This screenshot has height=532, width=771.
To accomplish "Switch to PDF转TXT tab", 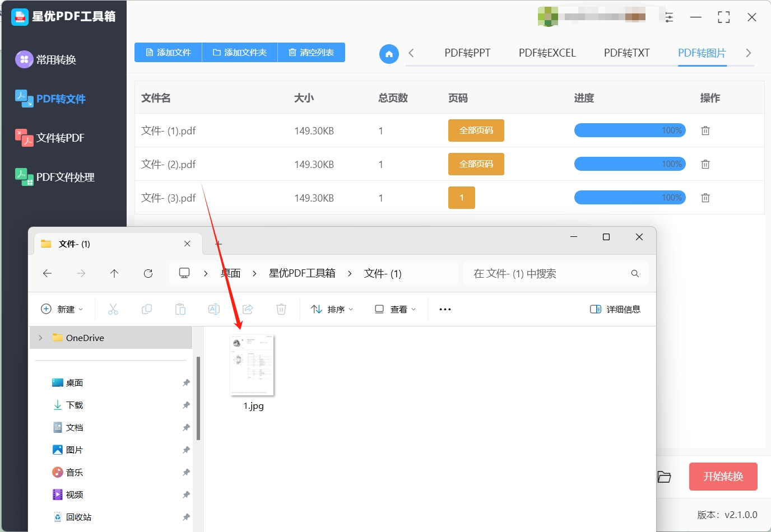I will point(626,53).
